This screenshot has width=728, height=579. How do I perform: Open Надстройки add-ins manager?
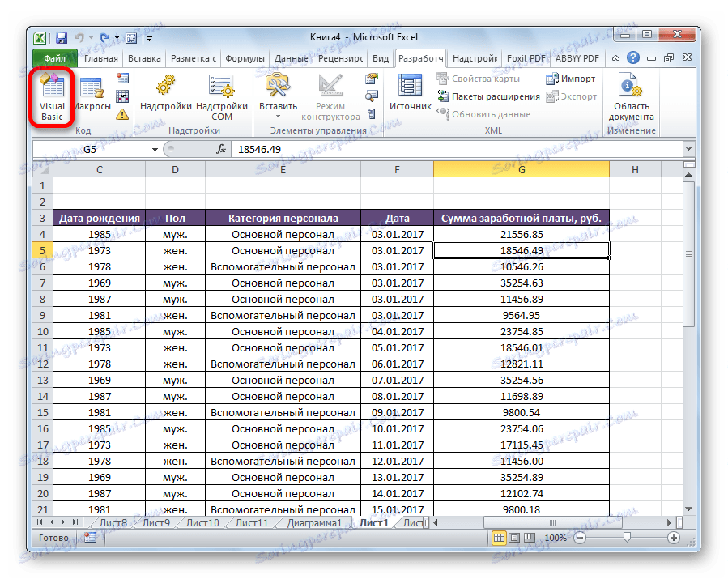[x=166, y=94]
